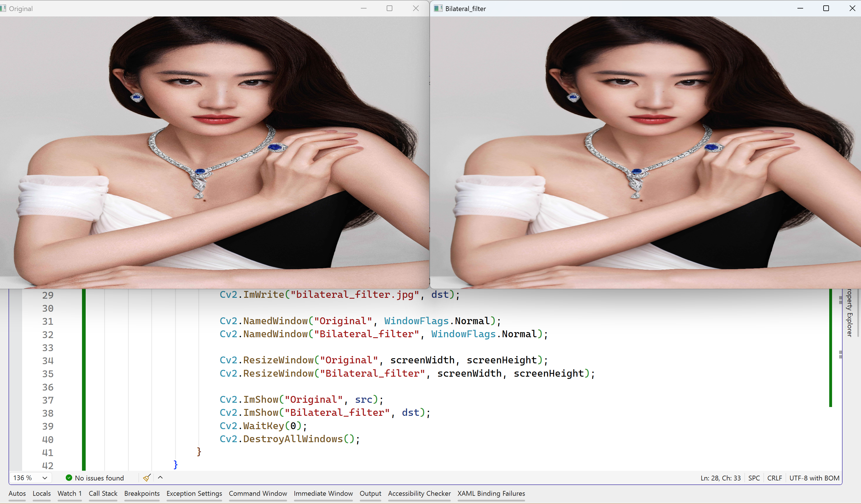Image resolution: width=861 pixels, height=504 pixels.
Task: Click line number 37 in the gutter
Action: [48, 400]
